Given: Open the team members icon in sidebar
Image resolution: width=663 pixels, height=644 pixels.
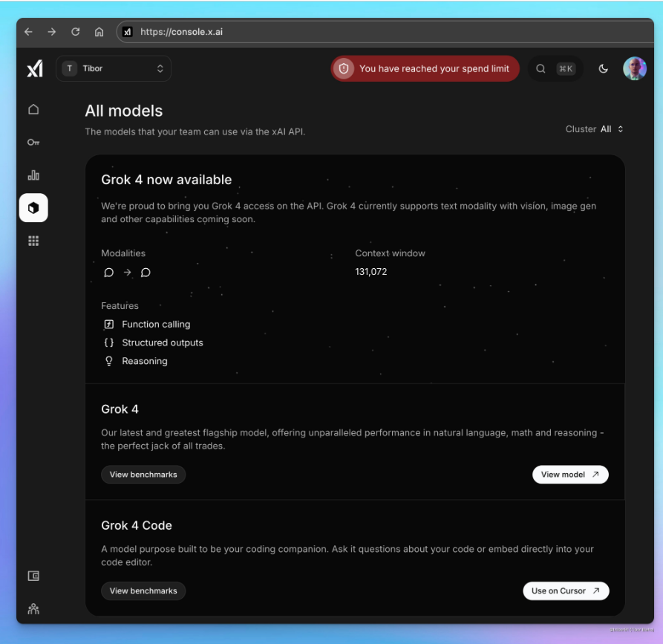Looking at the screenshot, I should tap(33, 608).
